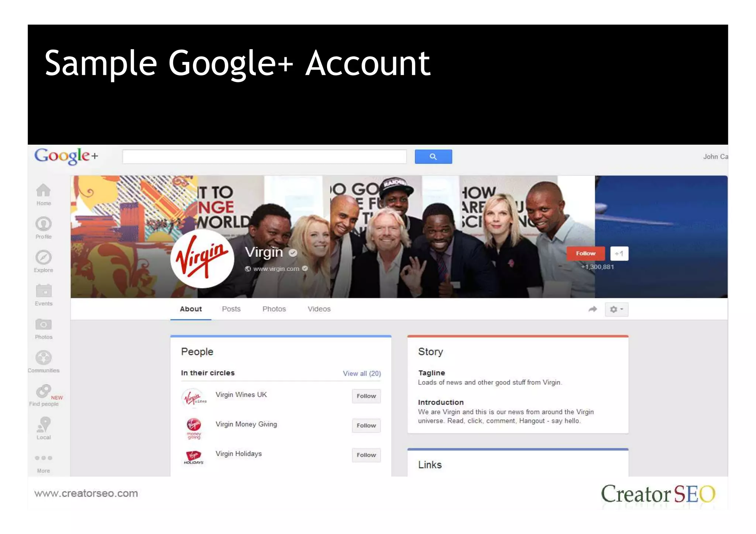Open the Home sidebar icon
This screenshot has width=756, height=534.
point(44,190)
